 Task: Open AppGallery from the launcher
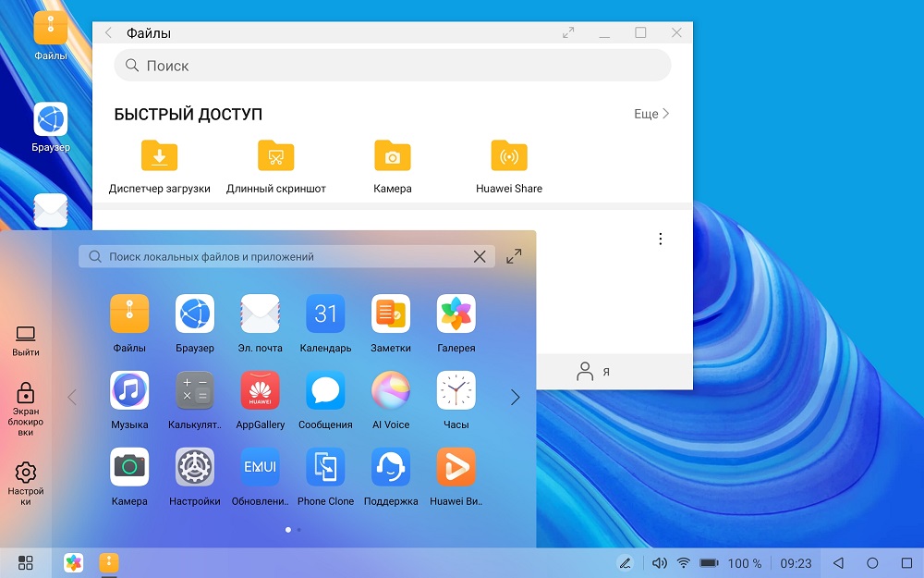tap(260, 390)
